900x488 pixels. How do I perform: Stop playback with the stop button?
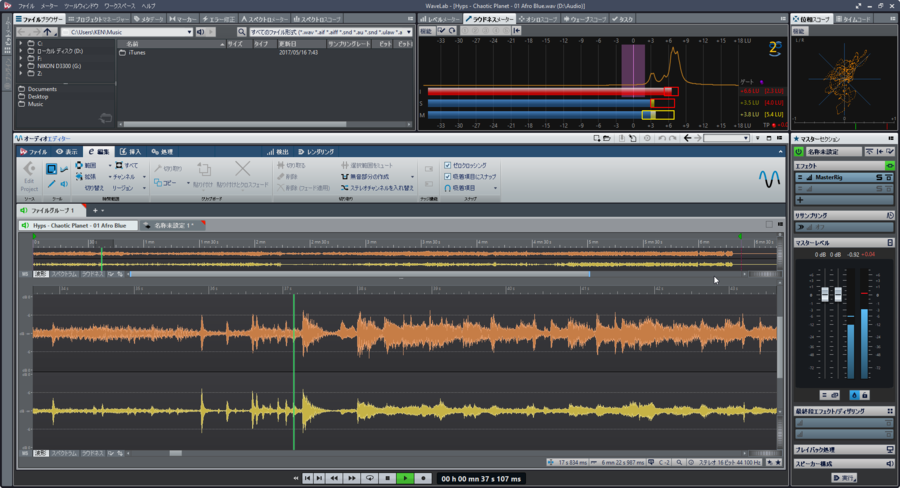point(387,478)
